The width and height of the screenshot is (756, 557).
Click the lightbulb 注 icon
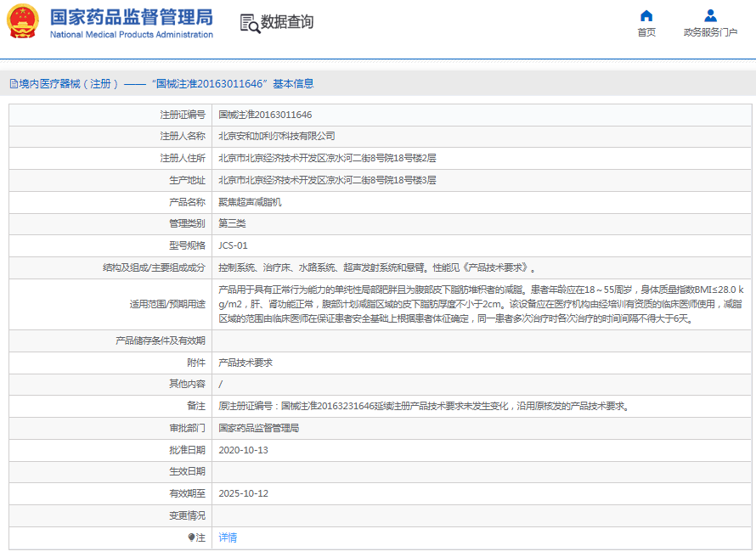tap(191, 537)
